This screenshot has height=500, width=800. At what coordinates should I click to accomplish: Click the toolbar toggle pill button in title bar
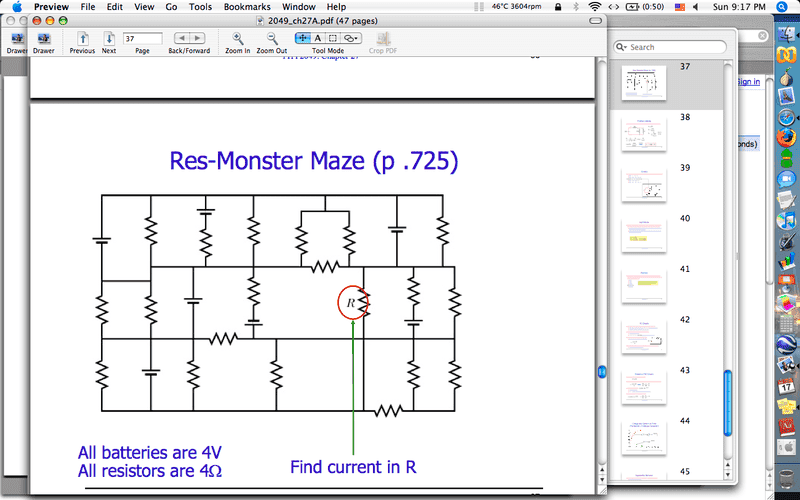595,21
